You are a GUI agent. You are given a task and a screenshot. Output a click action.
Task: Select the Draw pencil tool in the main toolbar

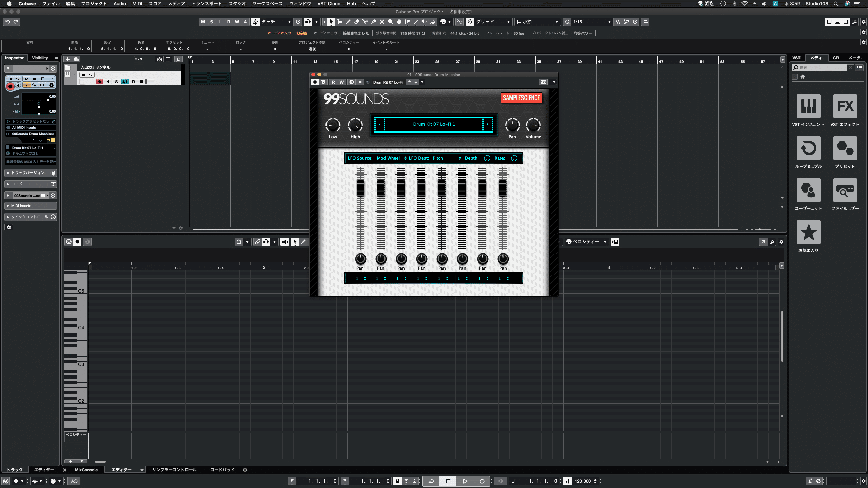click(x=348, y=22)
